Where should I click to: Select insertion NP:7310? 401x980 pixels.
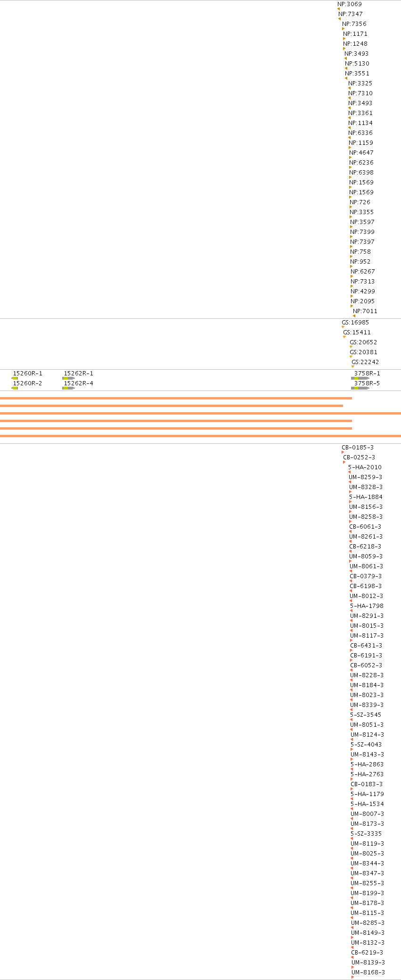coord(349,98)
